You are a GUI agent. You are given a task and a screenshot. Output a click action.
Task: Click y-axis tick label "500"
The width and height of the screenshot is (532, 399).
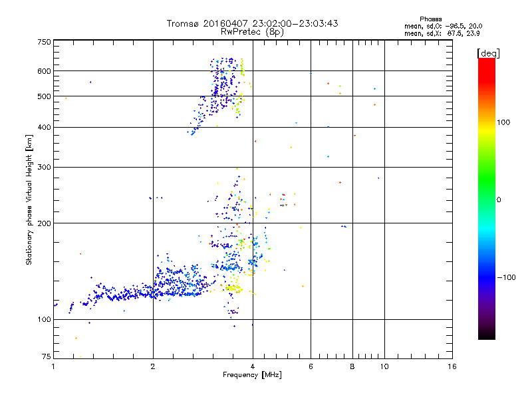pyautogui.click(x=44, y=96)
